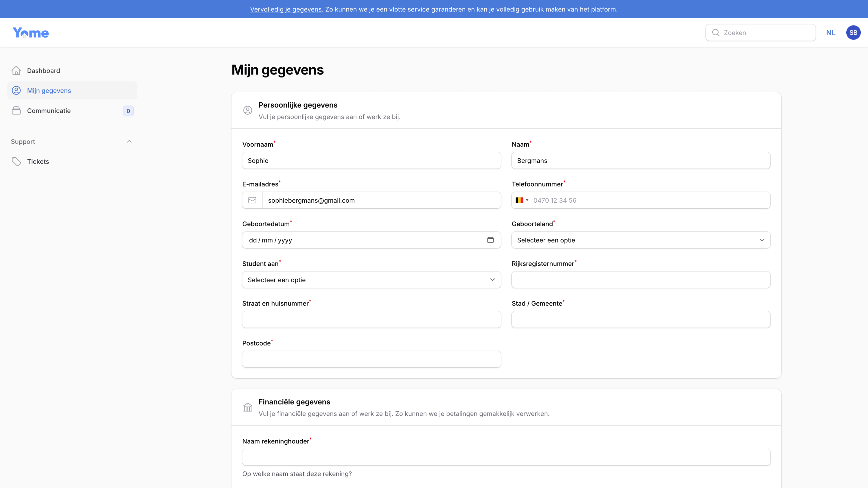Click the user icon beside Mijn gegevens

click(16, 90)
